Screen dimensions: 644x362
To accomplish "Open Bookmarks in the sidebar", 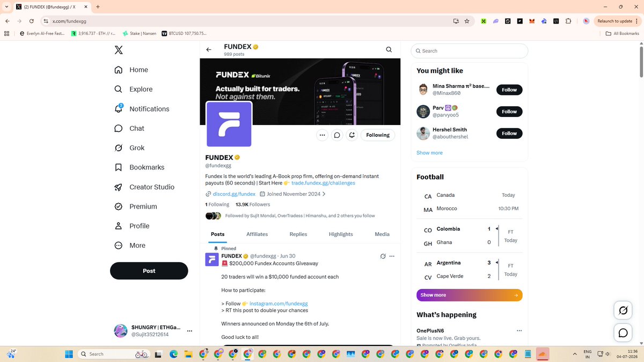I will tap(139, 167).
